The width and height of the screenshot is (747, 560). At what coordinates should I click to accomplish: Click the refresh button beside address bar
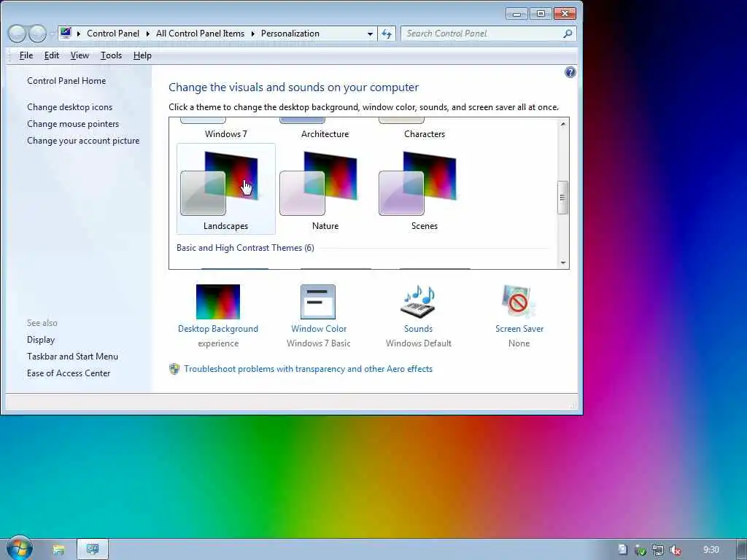(x=387, y=34)
